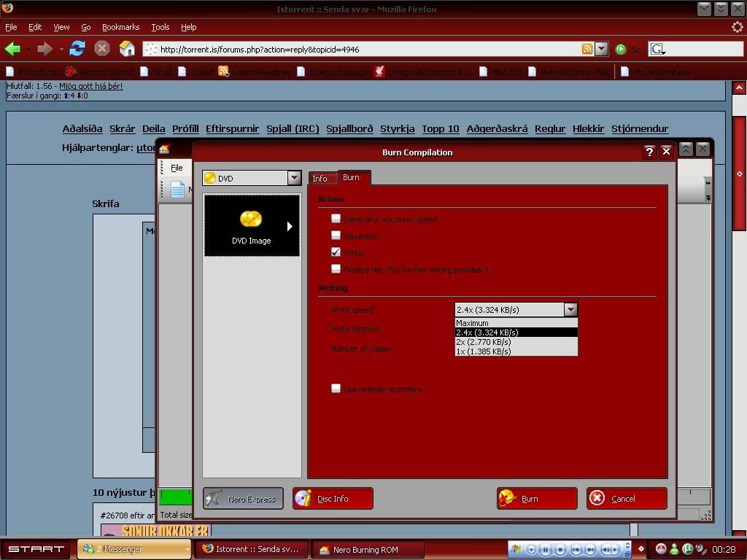747x560 pixels.
Task: Pause playback in Media Player taskbar toolbar
Action: 546,549
